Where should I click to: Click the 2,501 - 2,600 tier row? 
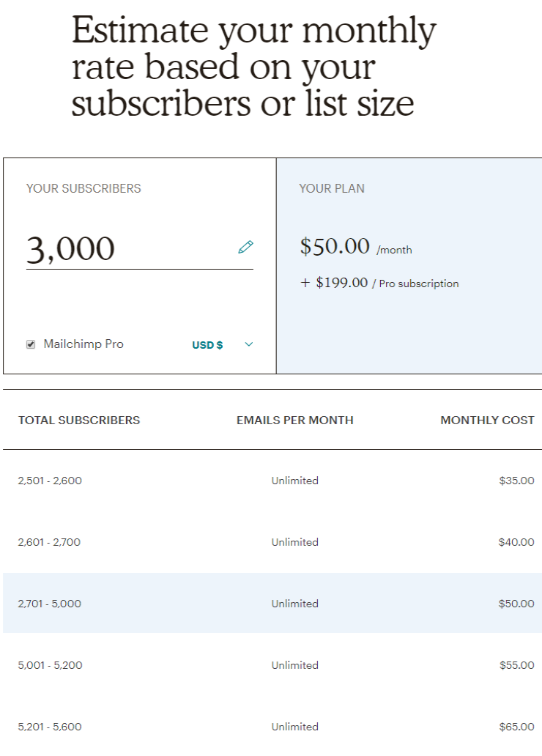tap(271, 481)
